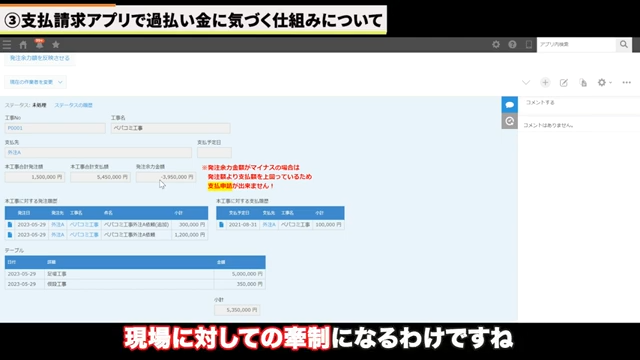Open the 現在の作業者を変更 dropdown
Image resolution: width=640 pixels, height=360 pixels.
(x=36, y=82)
